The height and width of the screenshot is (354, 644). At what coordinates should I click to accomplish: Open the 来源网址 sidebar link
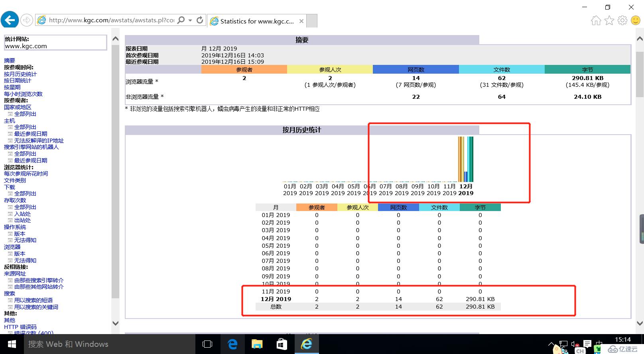click(x=15, y=274)
